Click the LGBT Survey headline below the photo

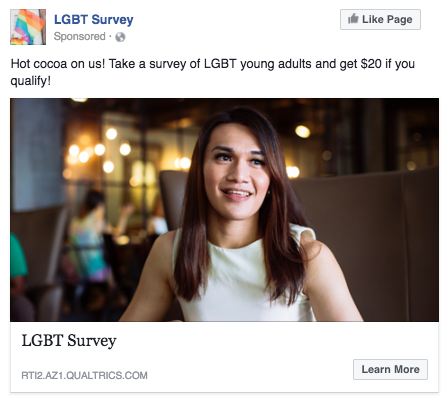(69, 341)
